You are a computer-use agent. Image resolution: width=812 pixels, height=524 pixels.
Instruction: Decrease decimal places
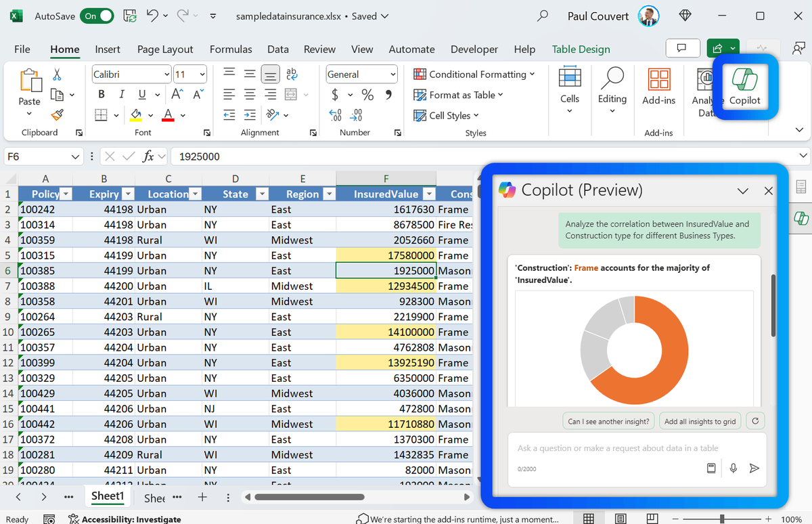point(356,115)
